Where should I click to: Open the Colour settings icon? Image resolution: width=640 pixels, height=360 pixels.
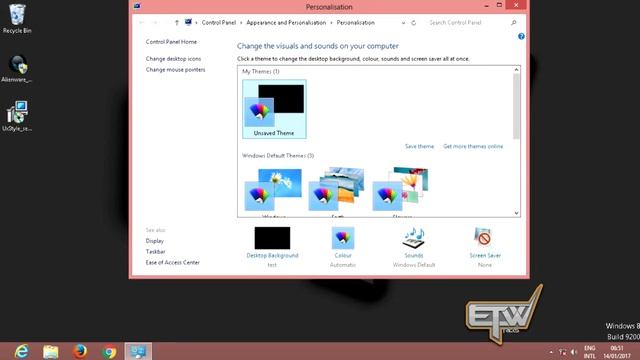pyautogui.click(x=343, y=238)
